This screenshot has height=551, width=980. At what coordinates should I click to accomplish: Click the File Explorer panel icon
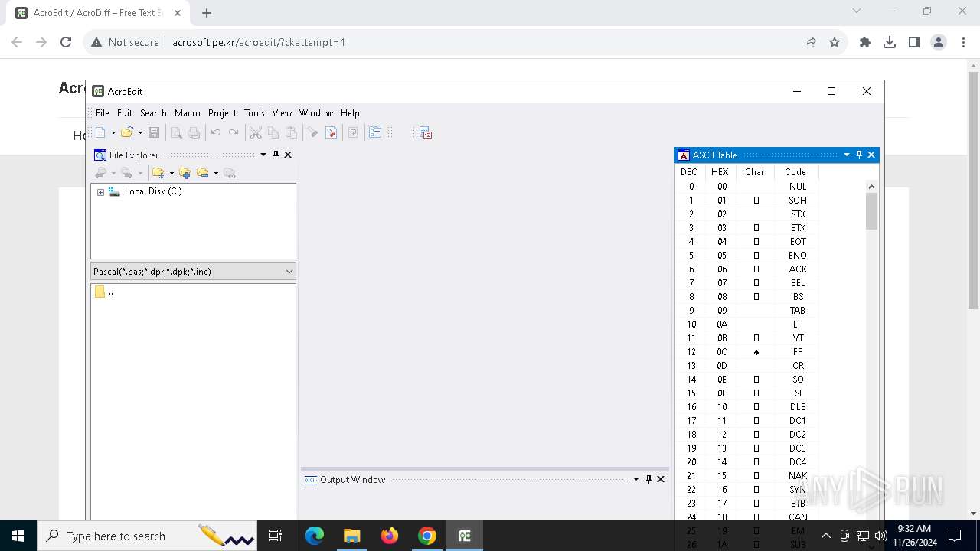pos(100,155)
